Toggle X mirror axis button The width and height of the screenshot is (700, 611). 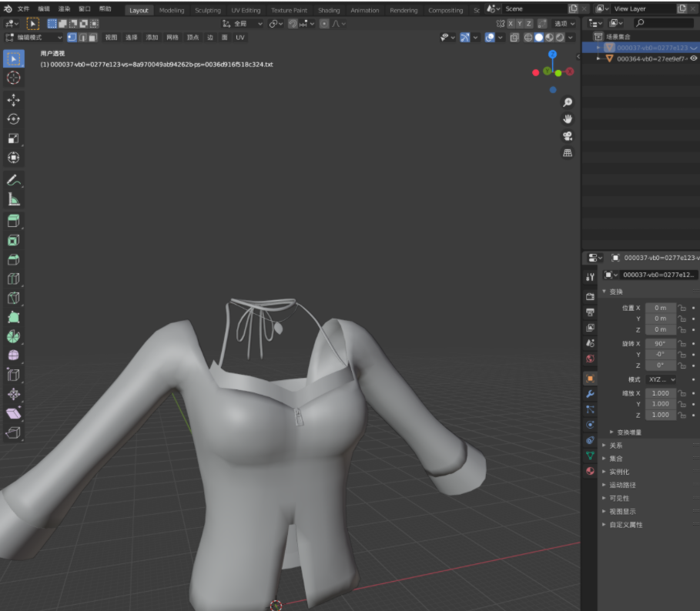point(511,24)
